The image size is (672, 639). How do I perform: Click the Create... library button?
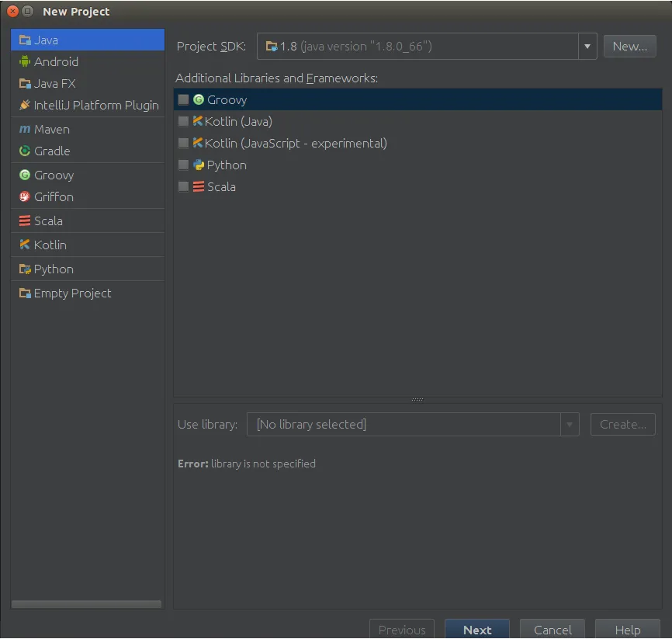coord(622,425)
